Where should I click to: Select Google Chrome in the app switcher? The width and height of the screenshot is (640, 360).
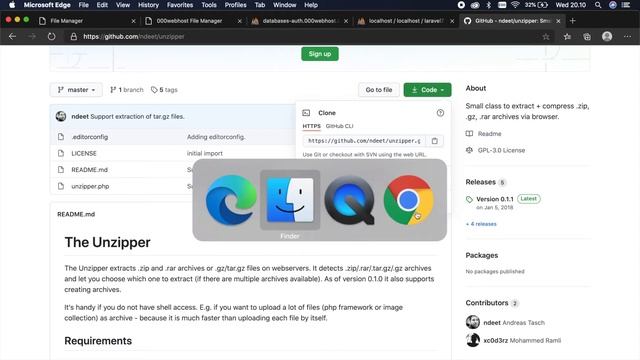(409, 200)
